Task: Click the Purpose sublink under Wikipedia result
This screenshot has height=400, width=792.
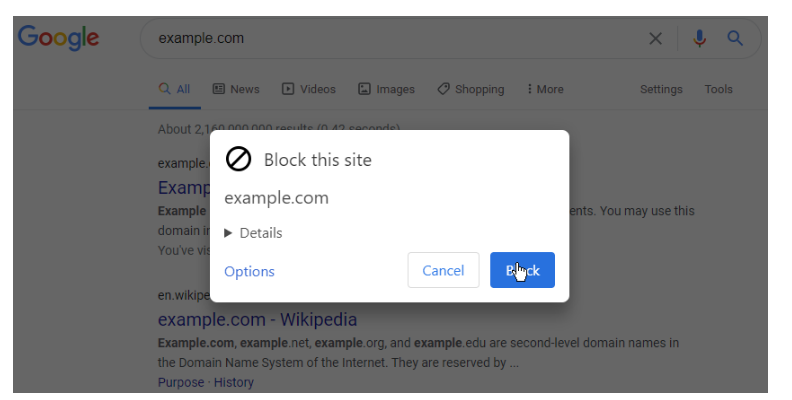Action: (x=182, y=382)
